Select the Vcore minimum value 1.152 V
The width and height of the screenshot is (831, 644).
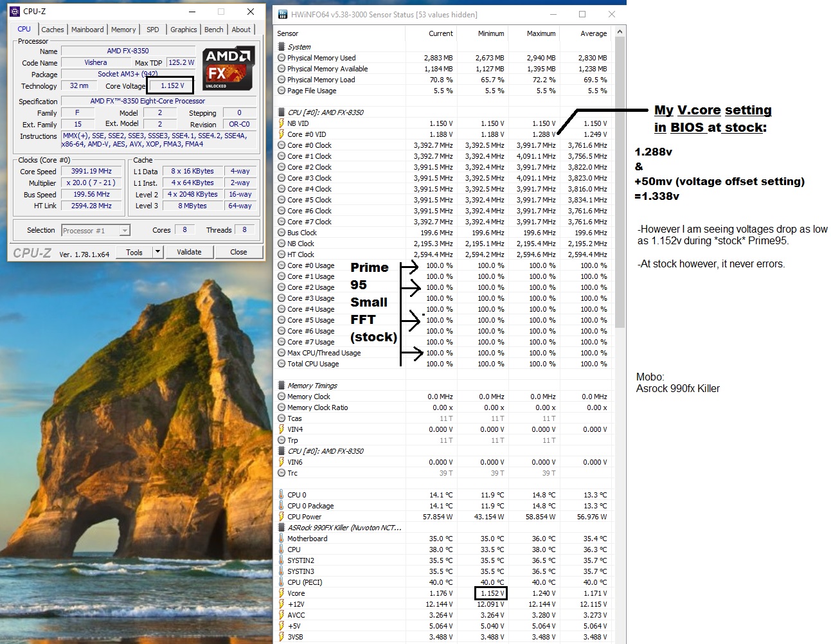pyautogui.click(x=491, y=593)
